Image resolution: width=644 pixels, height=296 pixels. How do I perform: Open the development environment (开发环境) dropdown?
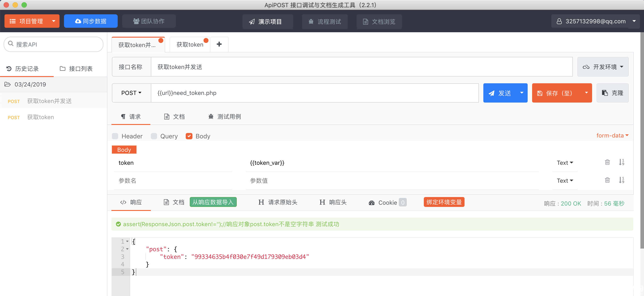pos(603,67)
